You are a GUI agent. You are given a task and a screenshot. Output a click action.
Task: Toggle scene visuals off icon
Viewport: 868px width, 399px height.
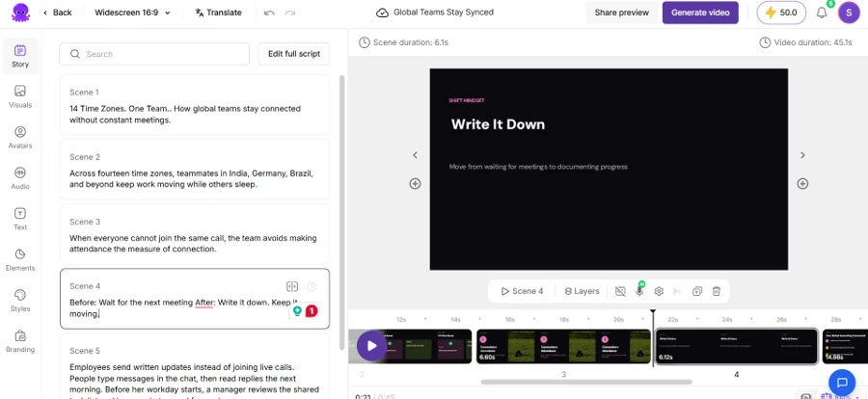(x=620, y=291)
